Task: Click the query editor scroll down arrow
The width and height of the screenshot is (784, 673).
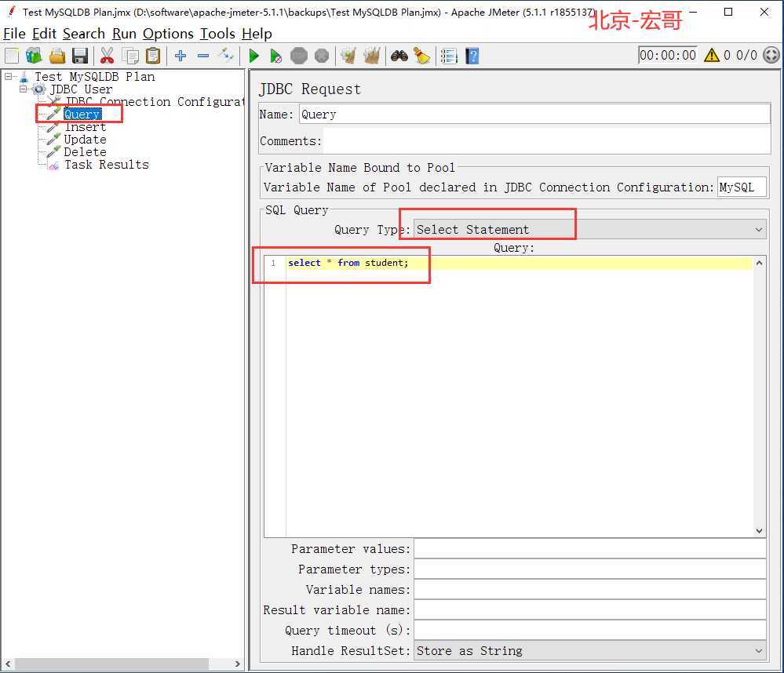Action: (759, 530)
